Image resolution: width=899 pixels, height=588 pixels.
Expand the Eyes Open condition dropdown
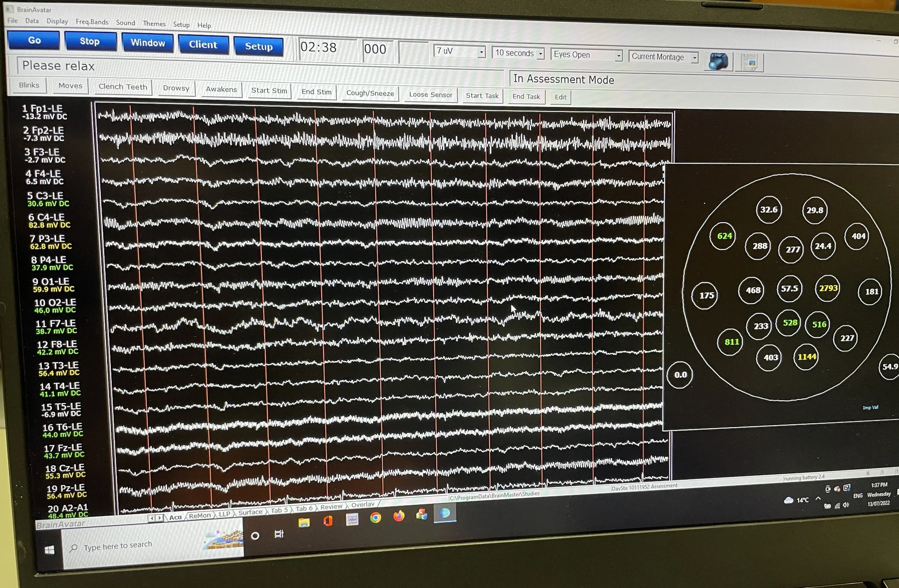619,56
